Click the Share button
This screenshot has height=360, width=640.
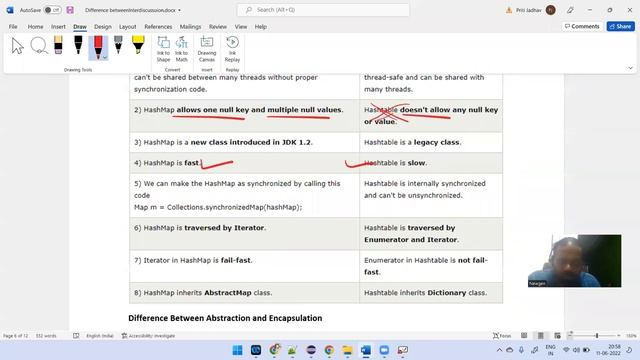(x=620, y=26)
